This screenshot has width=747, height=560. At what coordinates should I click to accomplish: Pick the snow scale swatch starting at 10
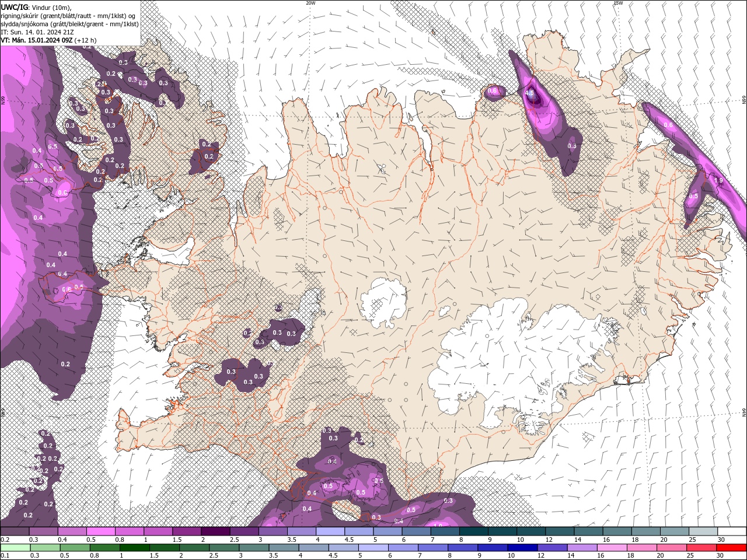[x=531, y=531]
